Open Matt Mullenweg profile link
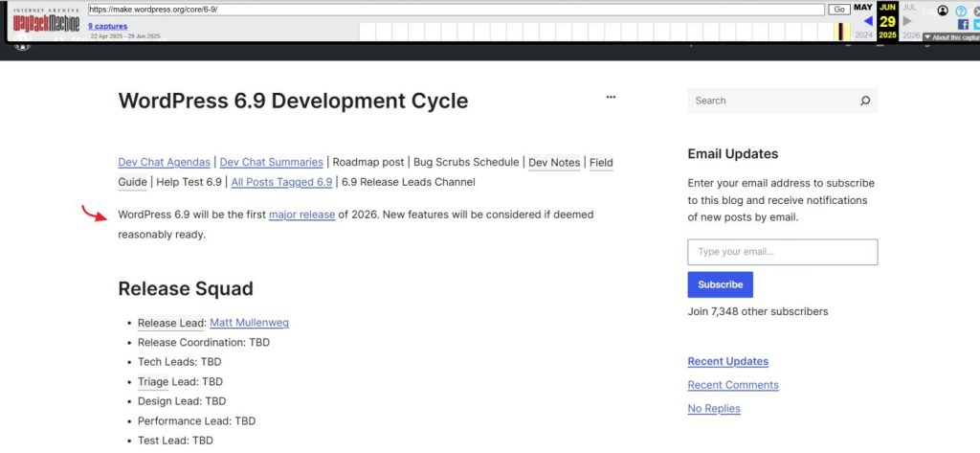 (249, 323)
